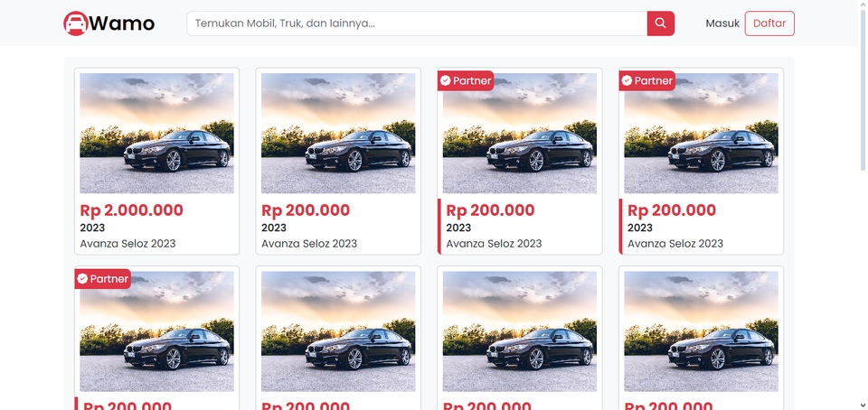The height and width of the screenshot is (410, 868).
Task: Open the Rp 2.000.000 car image
Action: 156,133
